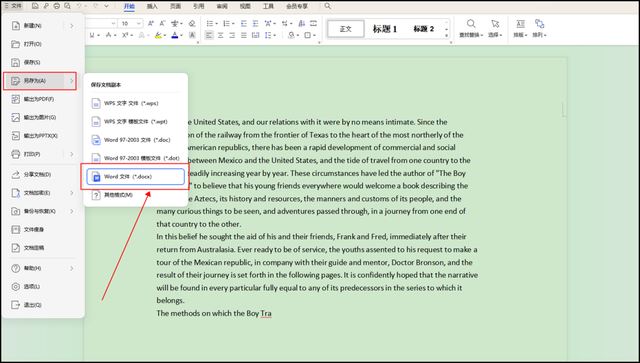Viewport: 640px width, 363px height.
Task: Click the print icon in quick access toolbar
Action: coord(57,6)
